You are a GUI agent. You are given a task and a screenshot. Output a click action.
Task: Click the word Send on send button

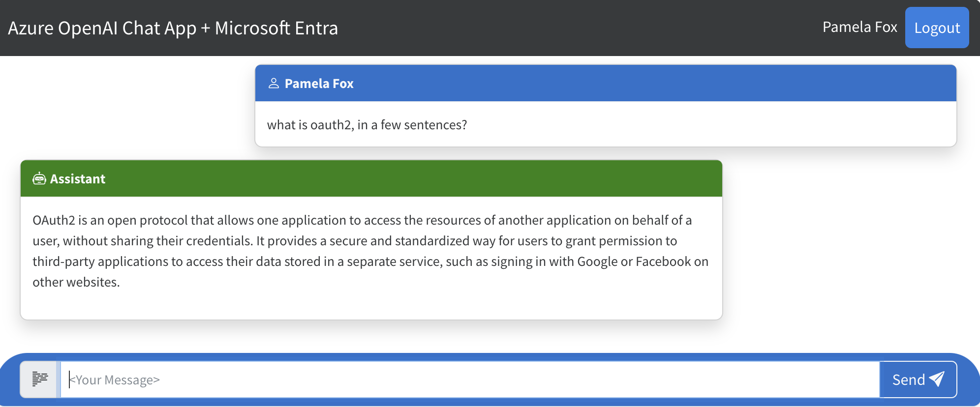(x=909, y=379)
